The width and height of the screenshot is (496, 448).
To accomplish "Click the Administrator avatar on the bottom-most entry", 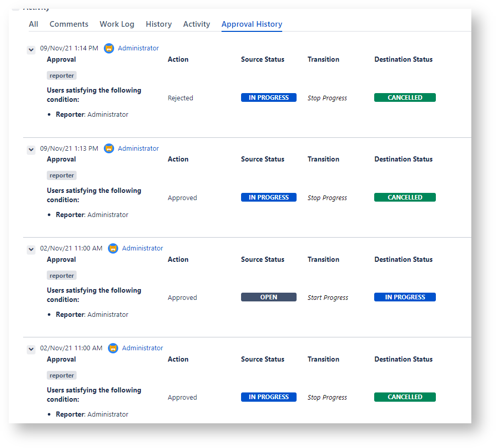I will coord(113,348).
